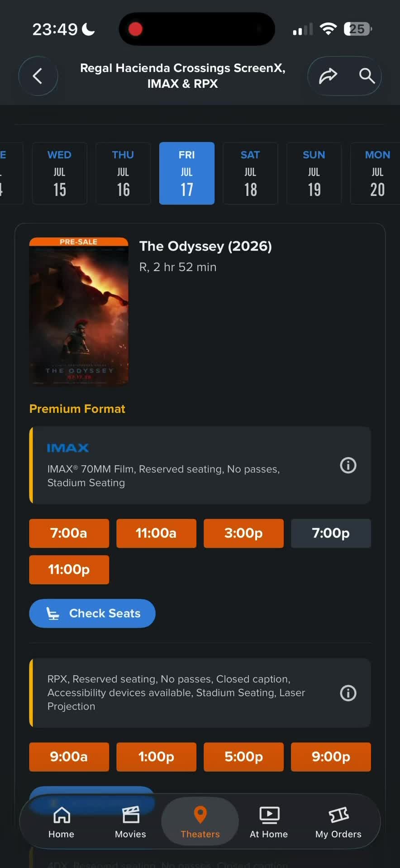Image resolution: width=400 pixels, height=868 pixels.
Task: Open My Orders ticket tab
Action: coord(338,822)
